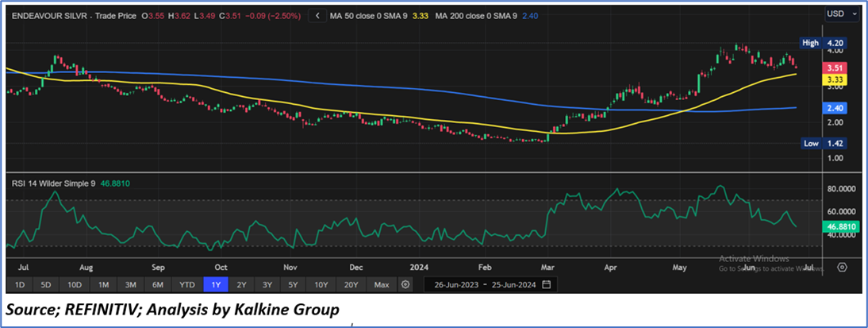Select the 3Y time range
868x328 pixels.
[267, 285]
